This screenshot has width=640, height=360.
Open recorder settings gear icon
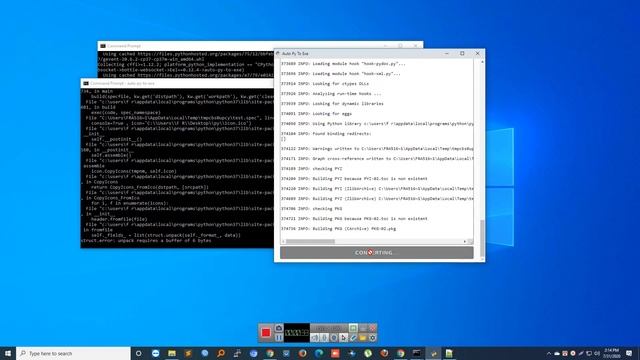point(372,338)
